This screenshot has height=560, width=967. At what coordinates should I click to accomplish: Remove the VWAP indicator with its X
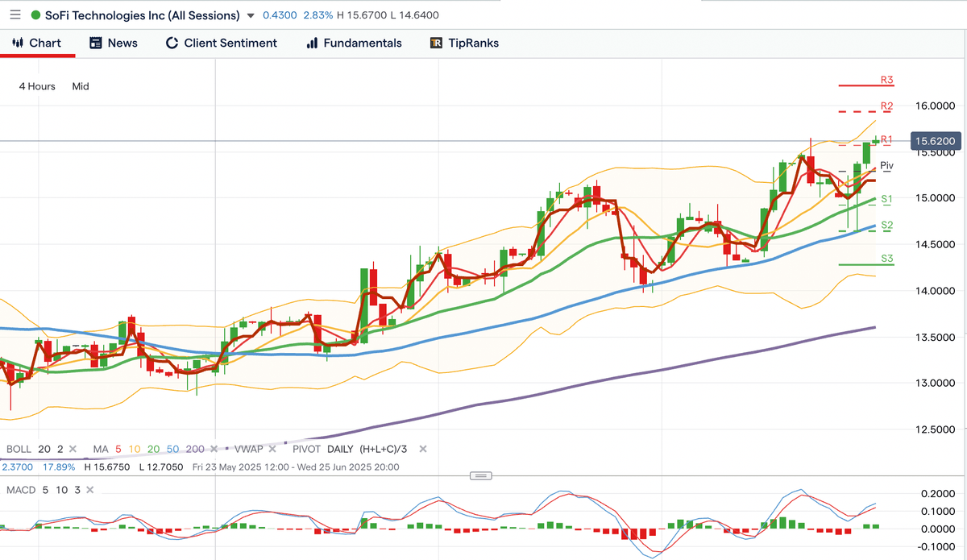(274, 449)
